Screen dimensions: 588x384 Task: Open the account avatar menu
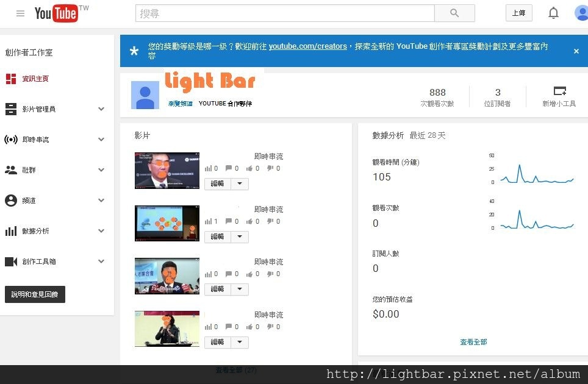(582, 13)
